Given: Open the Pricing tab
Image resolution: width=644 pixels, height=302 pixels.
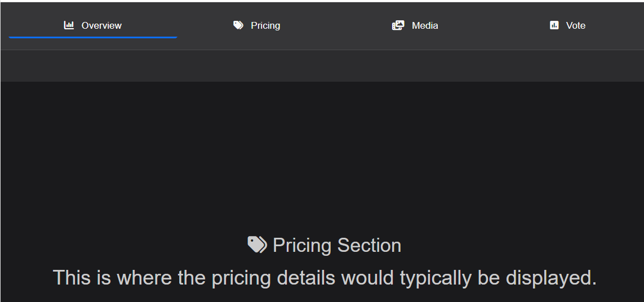Looking at the screenshot, I should (x=256, y=25).
